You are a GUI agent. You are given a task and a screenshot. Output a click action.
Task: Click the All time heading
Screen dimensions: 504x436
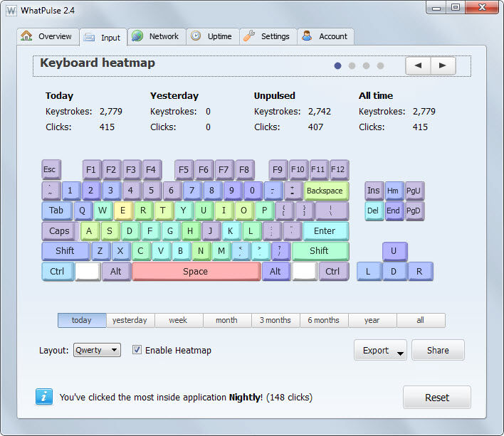376,96
